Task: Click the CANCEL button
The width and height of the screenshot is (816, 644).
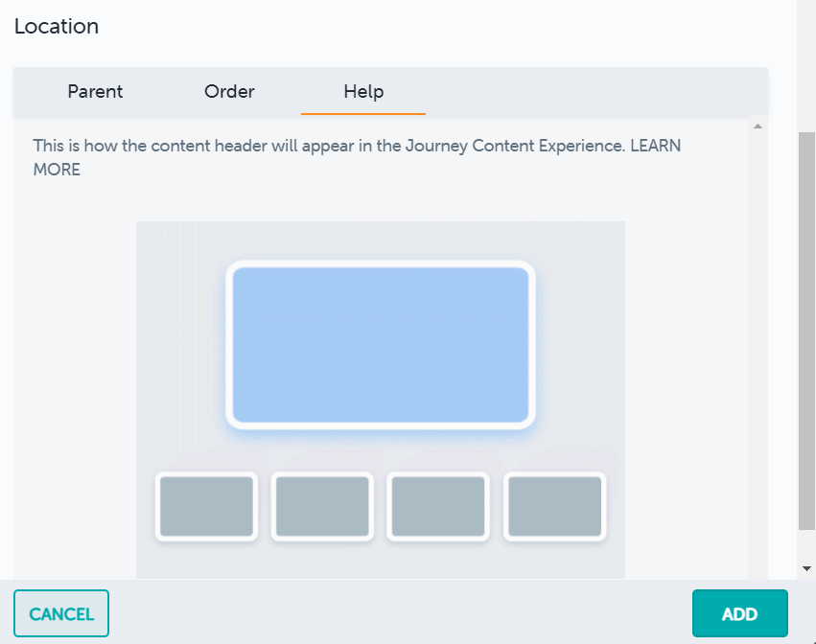Action: coord(60,613)
